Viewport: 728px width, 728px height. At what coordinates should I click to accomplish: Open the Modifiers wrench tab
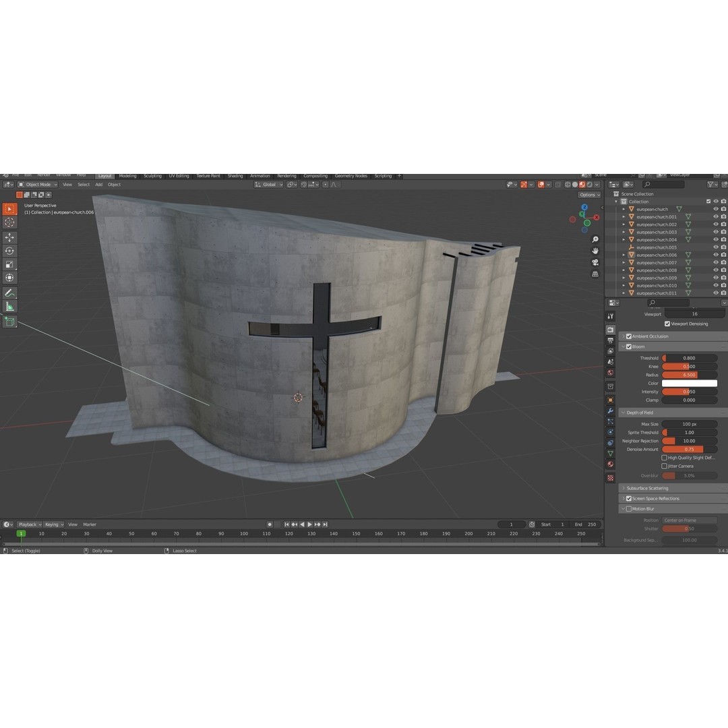pos(611,411)
